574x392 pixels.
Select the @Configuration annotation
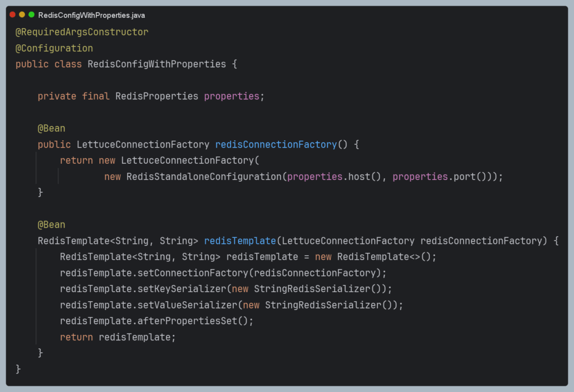click(x=54, y=48)
